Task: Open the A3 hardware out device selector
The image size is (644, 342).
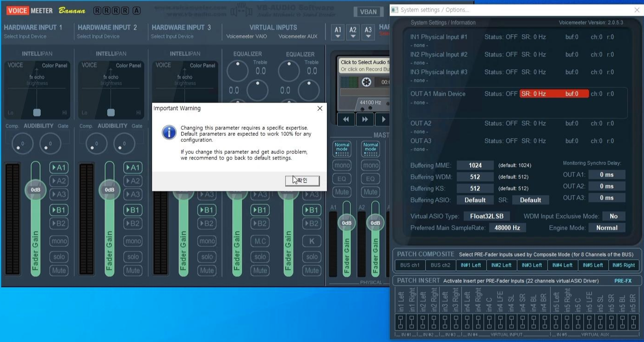Action: coord(368,31)
